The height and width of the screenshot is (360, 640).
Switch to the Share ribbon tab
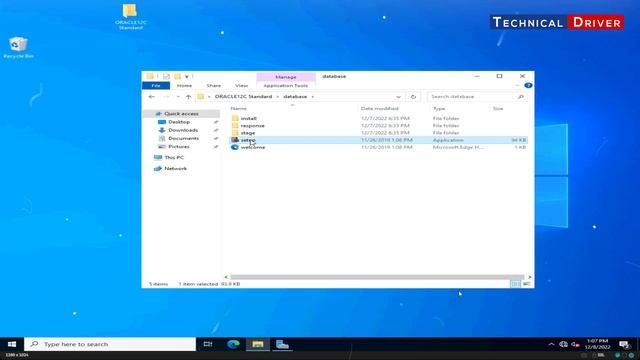tap(213, 86)
